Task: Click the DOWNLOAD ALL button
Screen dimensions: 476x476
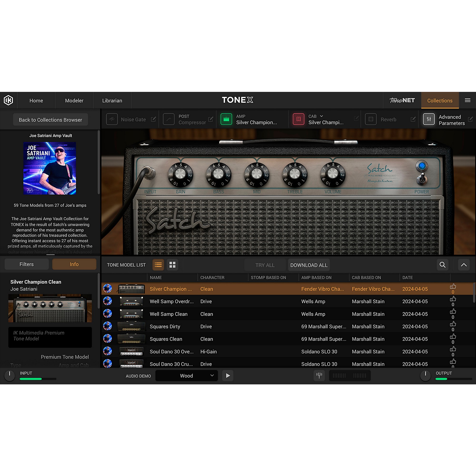Action: coord(309,265)
